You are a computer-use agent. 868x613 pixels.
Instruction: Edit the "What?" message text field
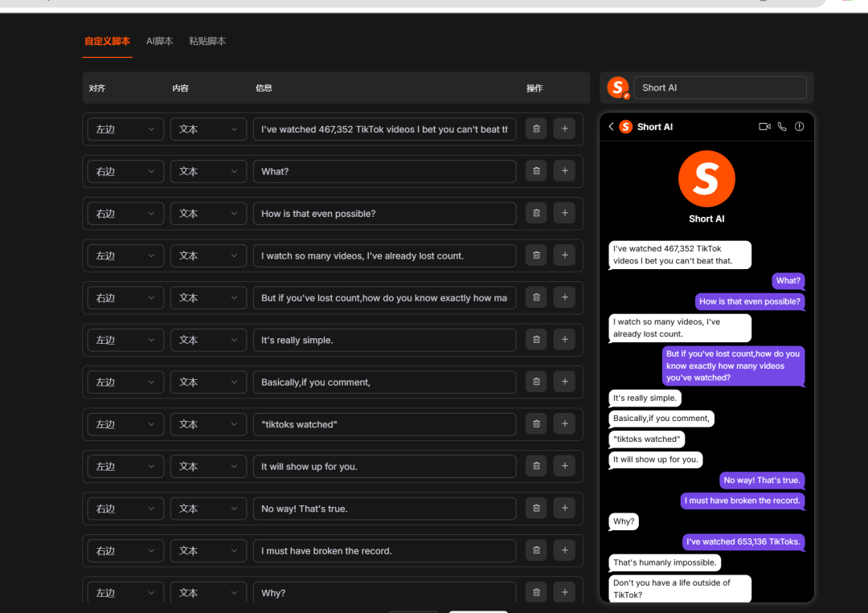385,171
